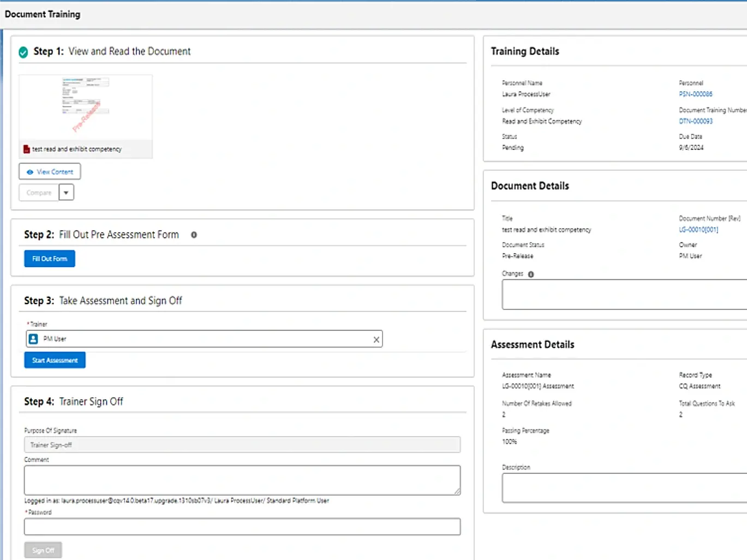Image resolution: width=747 pixels, height=560 pixels.
Task: Click the green Step 1 completed checkmark icon
Action: [23, 52]
